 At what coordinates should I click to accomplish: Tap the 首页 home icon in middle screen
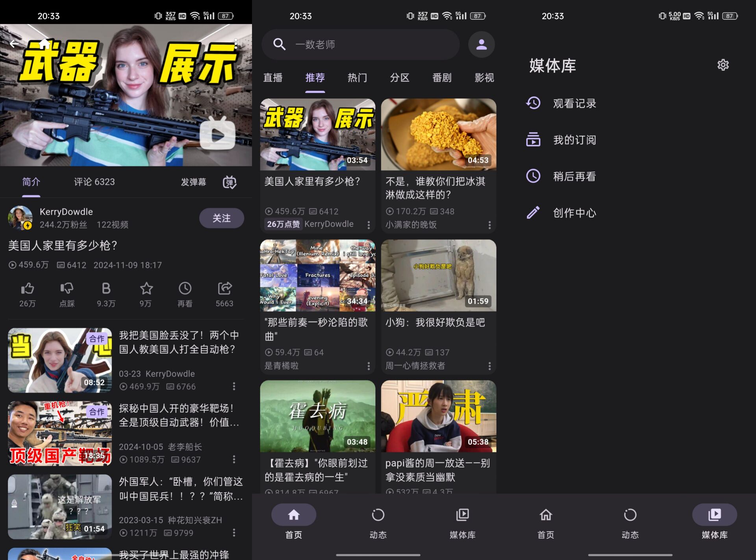pyautogui.click(x=294, y=515)
